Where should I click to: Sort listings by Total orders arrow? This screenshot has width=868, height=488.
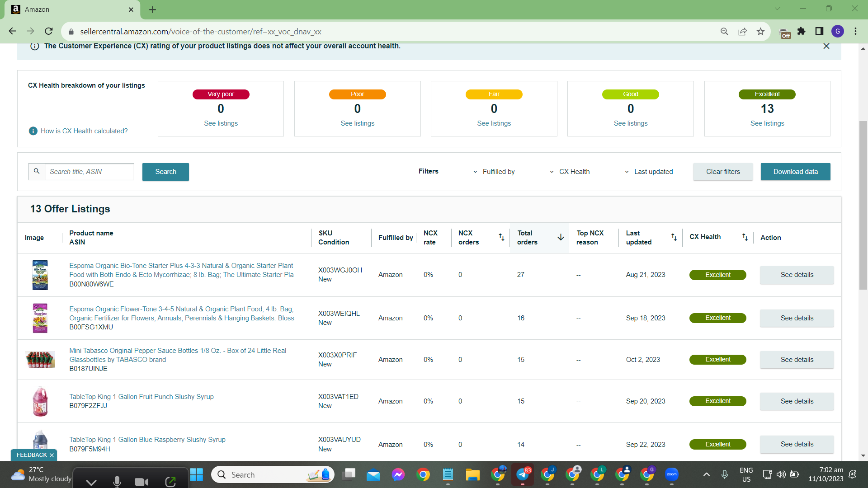point(561,237)
